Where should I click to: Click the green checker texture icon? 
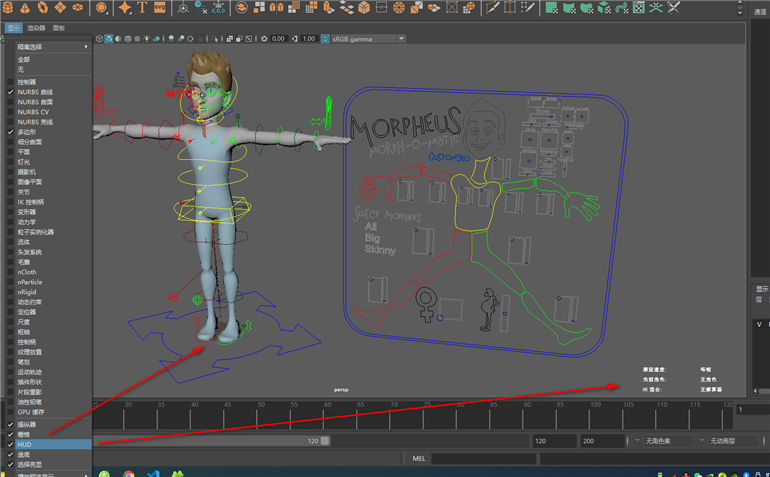[637, 8]
